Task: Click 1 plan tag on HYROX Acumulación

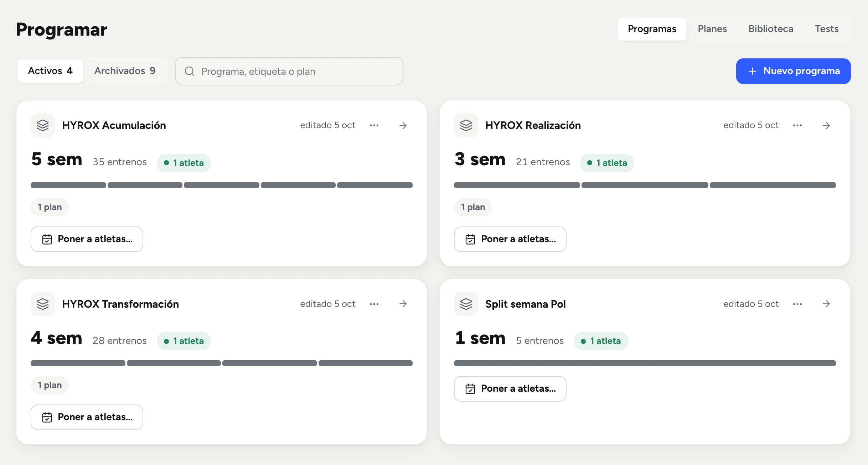Action: pyautogui.click(x=50, y=207)
